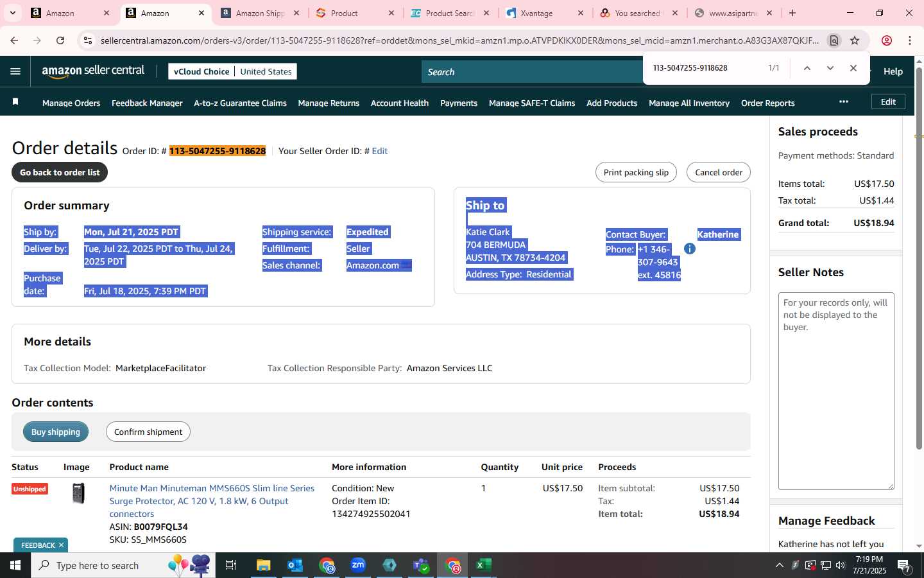View site information icon in the address bar
The width and height of the screenshot is (924, 578).
[x=88, y=40]
